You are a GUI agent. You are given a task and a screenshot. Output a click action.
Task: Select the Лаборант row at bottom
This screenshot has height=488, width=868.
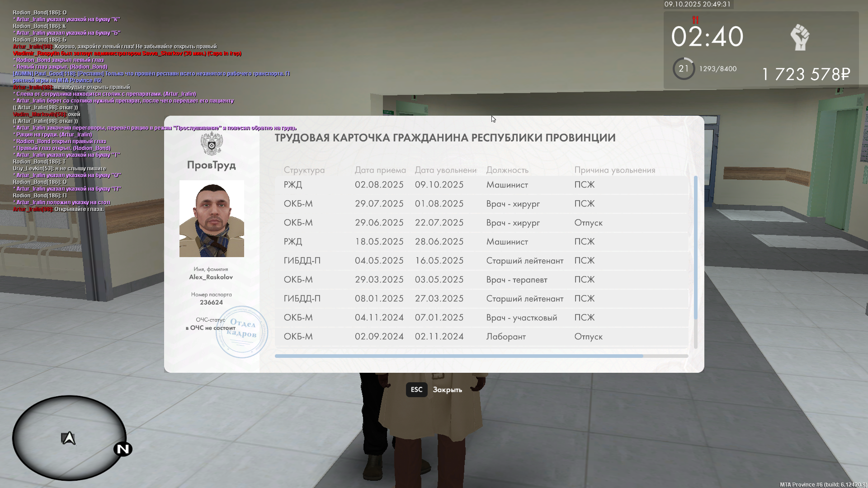(x=481, y=337)
